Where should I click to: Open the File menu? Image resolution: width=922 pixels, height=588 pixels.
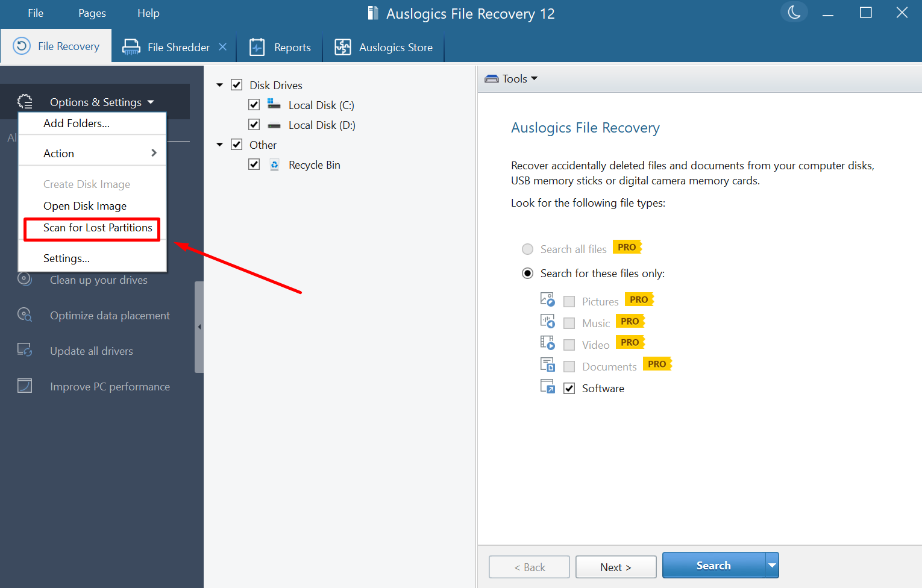[36, 13]
